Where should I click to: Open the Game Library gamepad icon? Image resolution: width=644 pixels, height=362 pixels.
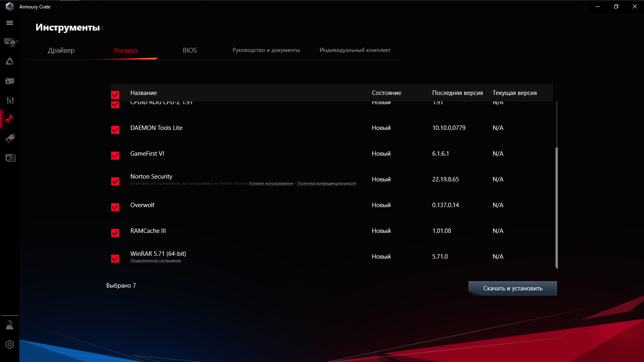click(x=10, y=81)
